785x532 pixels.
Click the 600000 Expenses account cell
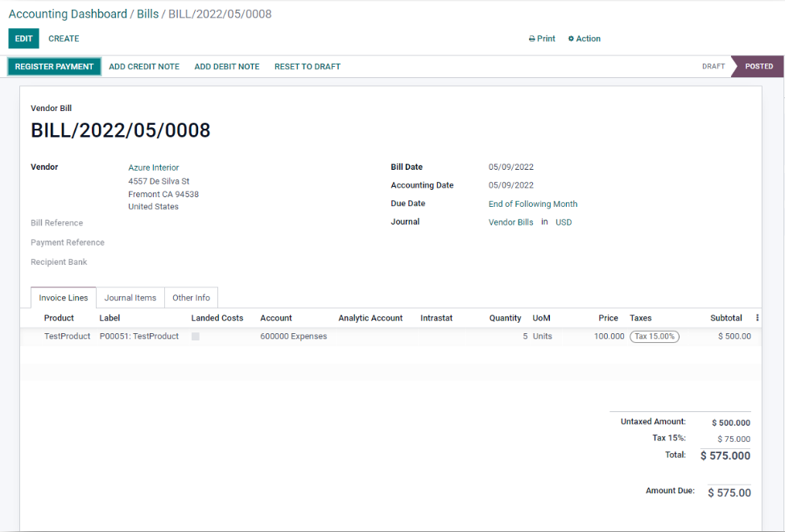[x=293, y=336]
